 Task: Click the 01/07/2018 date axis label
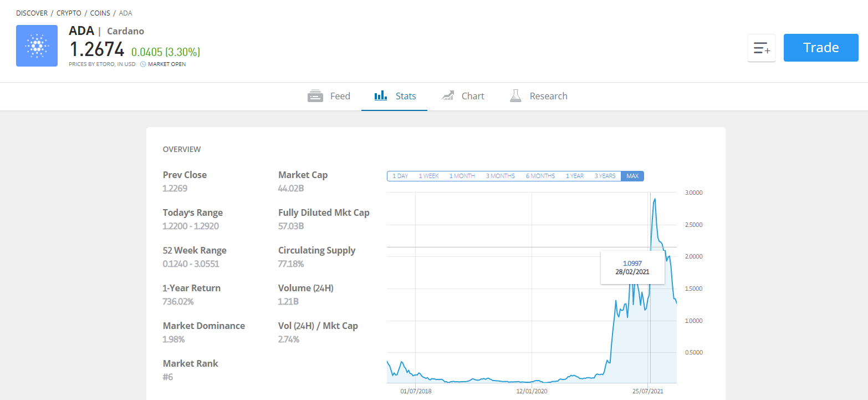tap(416, 391)
